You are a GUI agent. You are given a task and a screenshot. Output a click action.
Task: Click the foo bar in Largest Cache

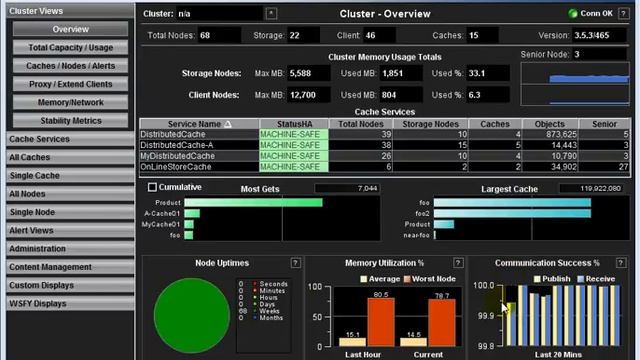click(x=512, y=202)
